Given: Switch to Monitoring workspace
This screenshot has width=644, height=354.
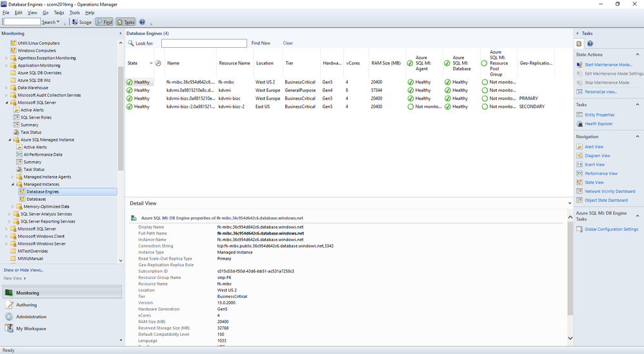Looking at the screenshot, I should pos(63,293).
